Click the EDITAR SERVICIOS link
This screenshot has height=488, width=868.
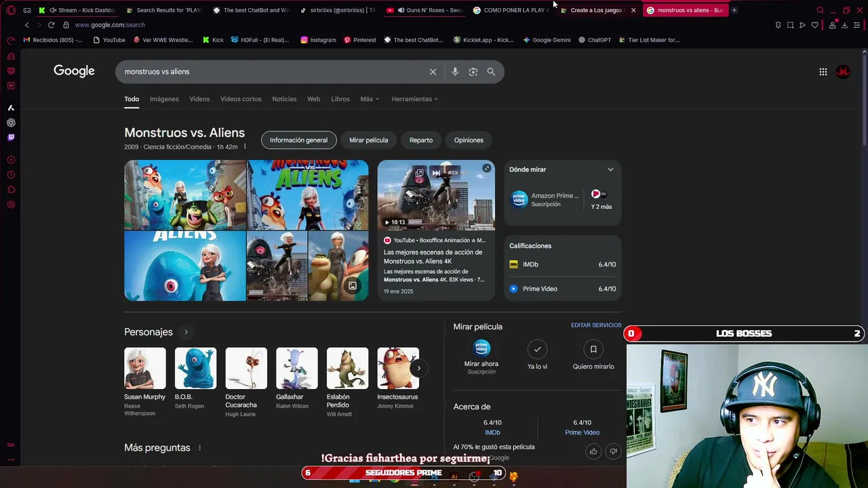596,325
